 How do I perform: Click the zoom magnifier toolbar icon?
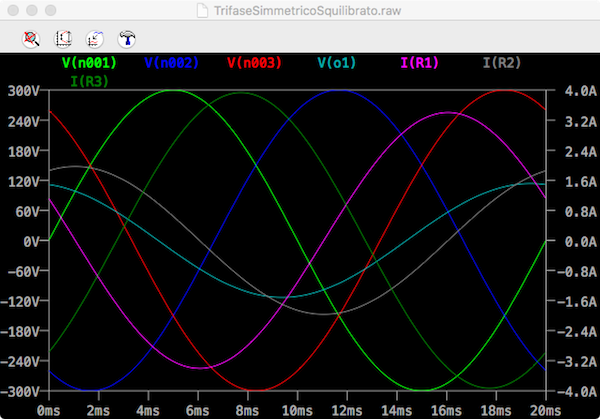click(x=31, y=39)
